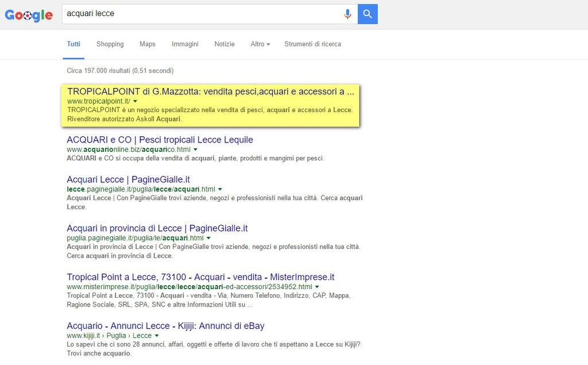Expand the Altro dropdown menu
The height and width of the screenshot is (365, 588).
pos(260,44)
